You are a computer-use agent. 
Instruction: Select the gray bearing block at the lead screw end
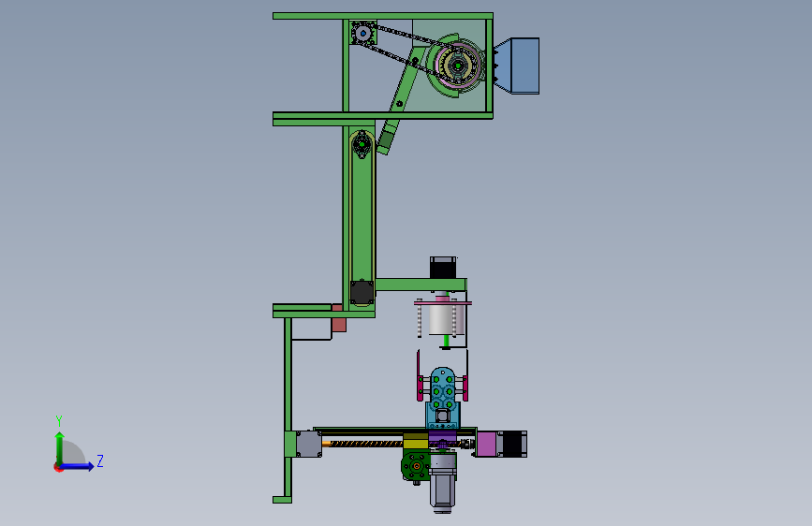pyautogui.click(x=309, y=445)
